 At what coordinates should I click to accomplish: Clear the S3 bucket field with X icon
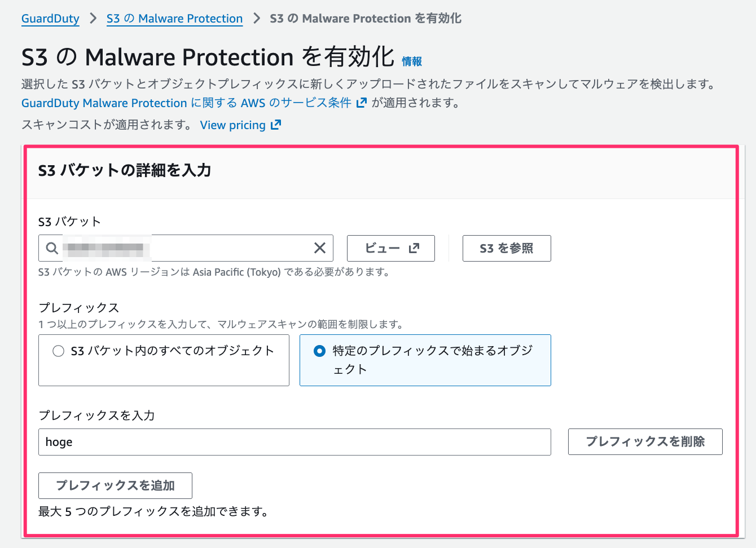point(319,248)
